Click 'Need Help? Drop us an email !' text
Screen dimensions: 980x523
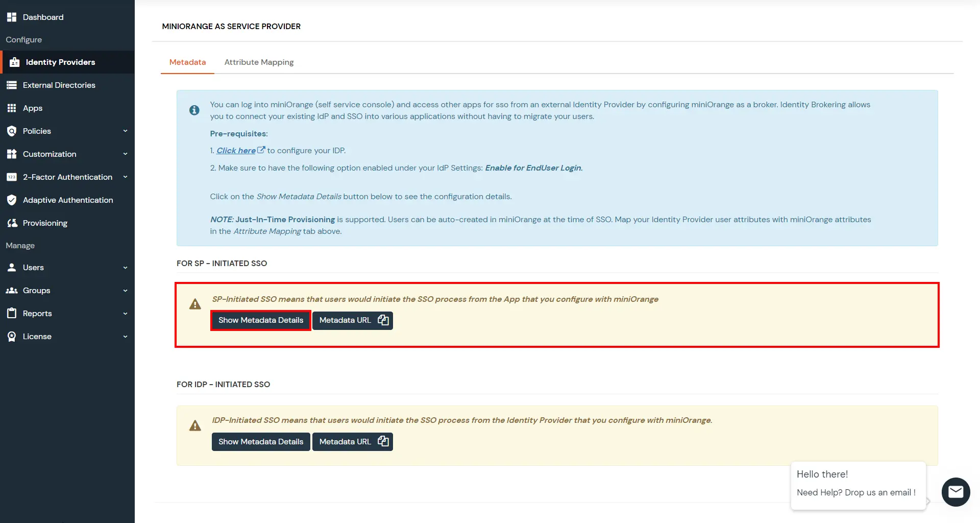(x=856, y=492)
